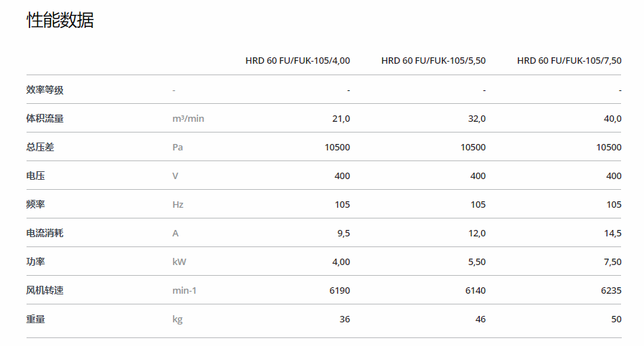Click the 重量 row label
Viewport: 644px width, 346px height.
pyautogui.click(x=35, y=319)
